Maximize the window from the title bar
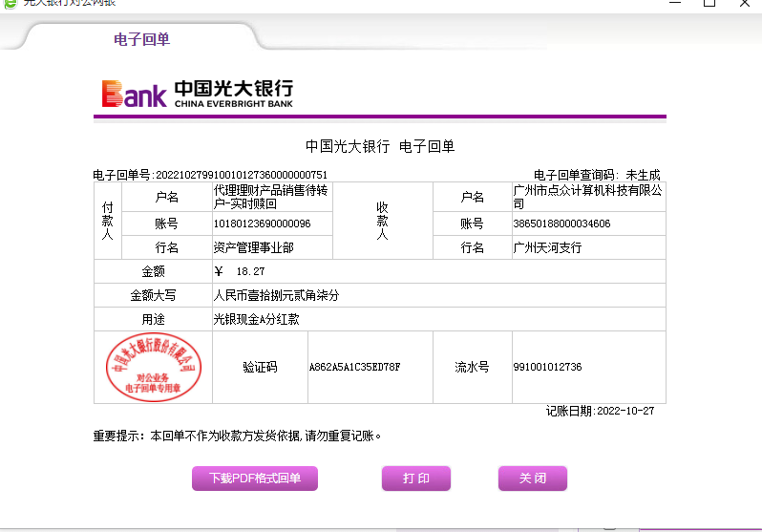The image size is (762, 532). pyautogui.click(x=709, y=3)
